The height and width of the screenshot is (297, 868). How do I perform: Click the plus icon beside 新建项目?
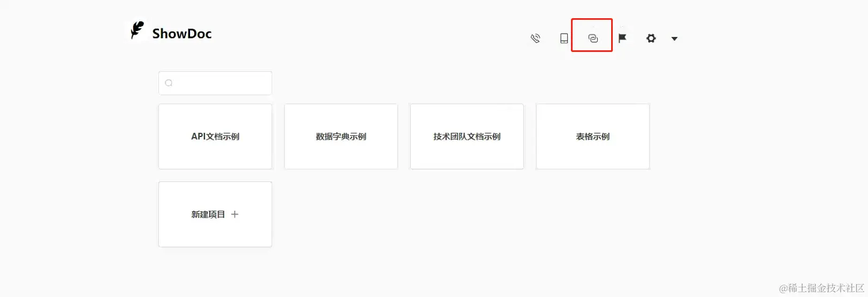click(234, 214)
